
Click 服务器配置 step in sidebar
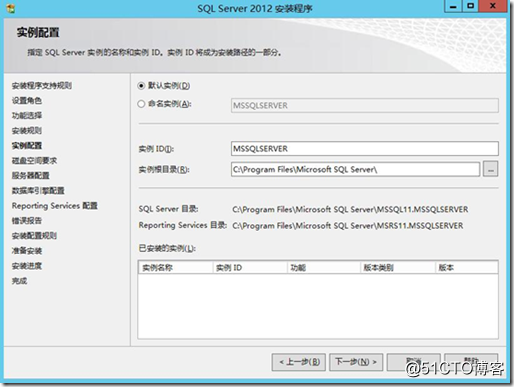[x=31, y=176]
